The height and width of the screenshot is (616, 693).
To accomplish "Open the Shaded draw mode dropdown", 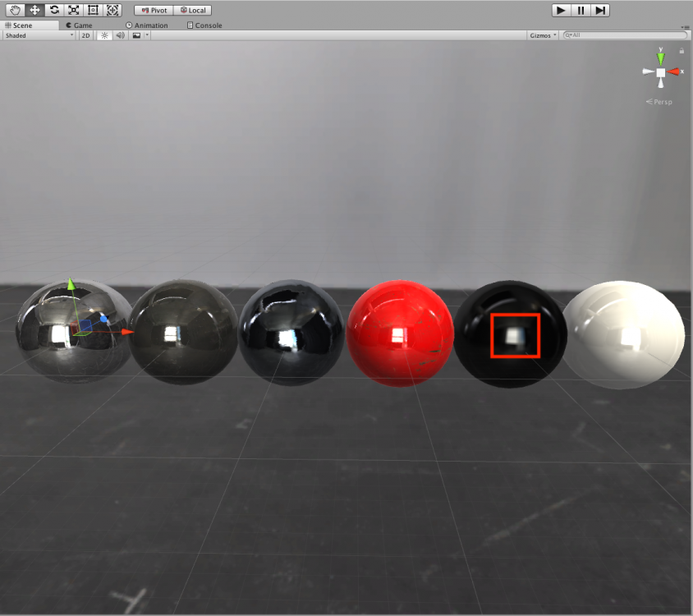I will point(39,35).
